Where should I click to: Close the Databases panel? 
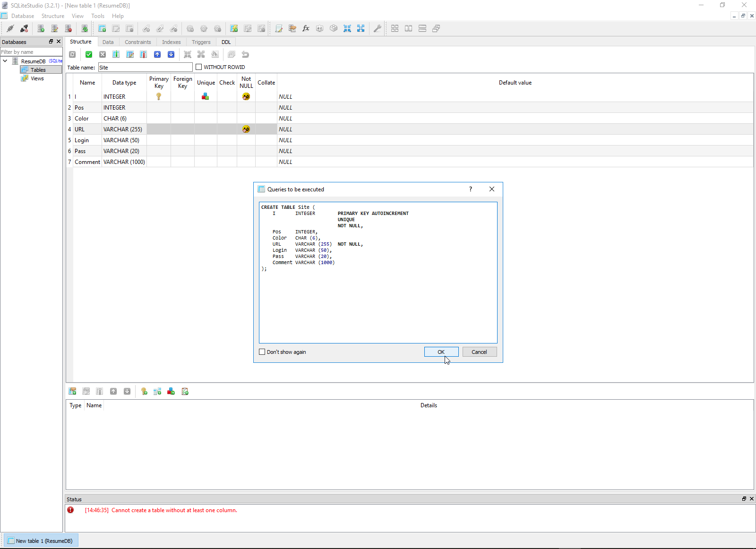coord(59,42)
